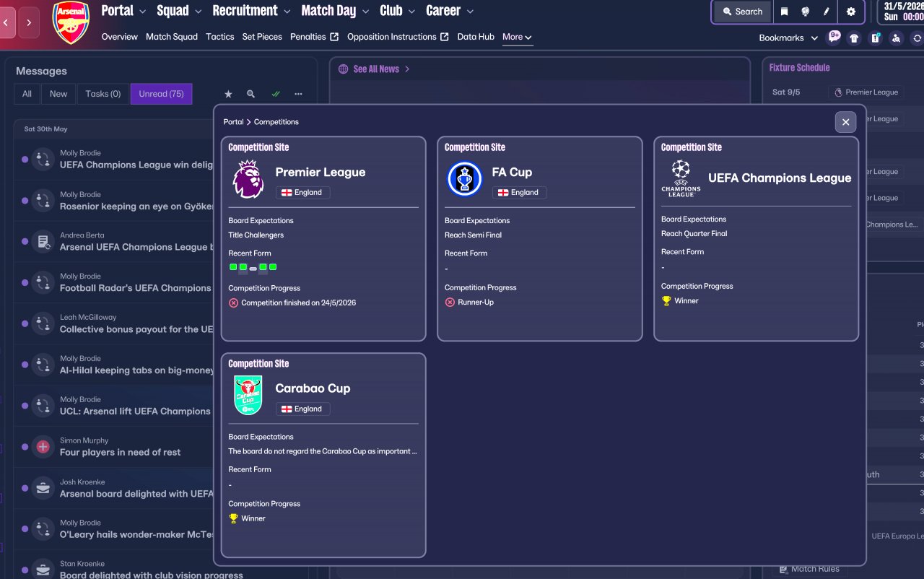Expand the Match Day dropdown menu
Image resolution: width=924 pixels, height=579 pixels.
335,11
